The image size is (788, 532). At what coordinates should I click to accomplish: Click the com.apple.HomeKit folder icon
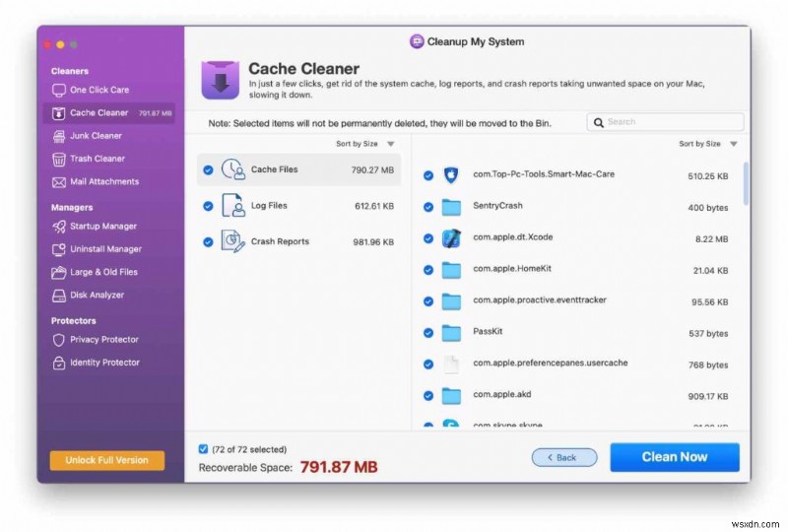tap(451, 270)
